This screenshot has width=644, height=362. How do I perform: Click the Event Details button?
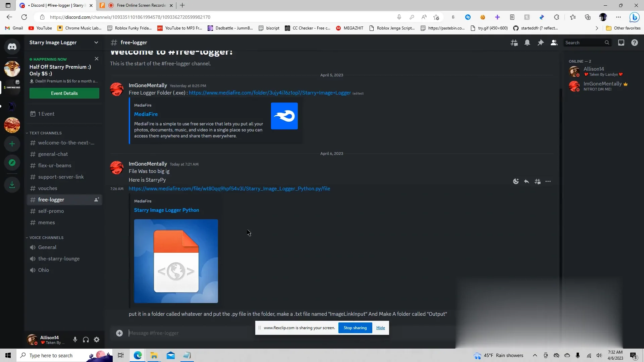tap(64, 93)
